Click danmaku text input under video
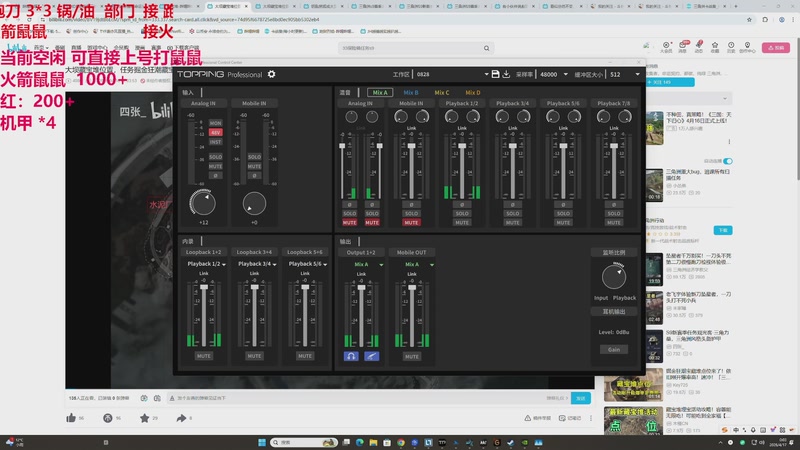Screen dimensions: 800x450 point(357,398)
